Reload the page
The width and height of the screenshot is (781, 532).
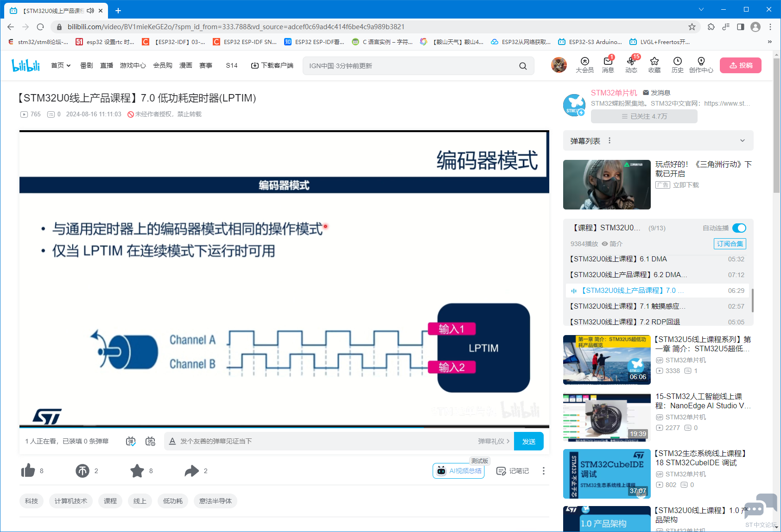pyautogui.click(x=40, y=27)
